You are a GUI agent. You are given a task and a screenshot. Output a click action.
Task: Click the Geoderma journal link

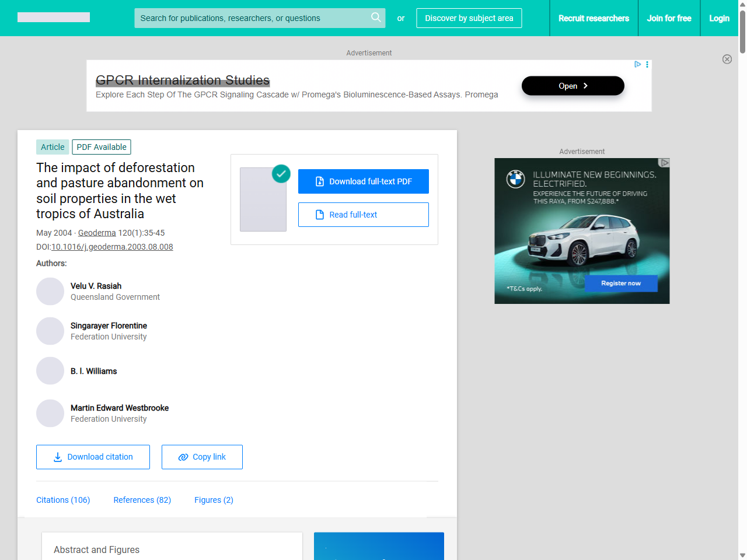click(97, 233)
